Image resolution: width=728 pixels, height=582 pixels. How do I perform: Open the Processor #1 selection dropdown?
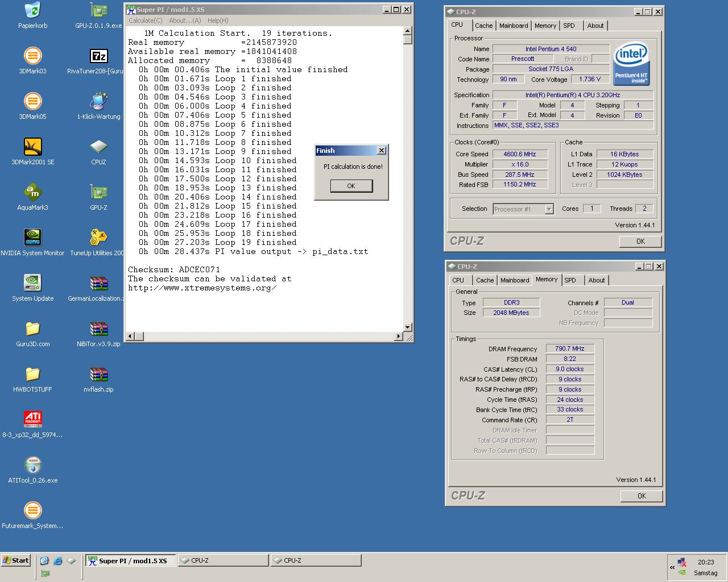click(548, 209)
